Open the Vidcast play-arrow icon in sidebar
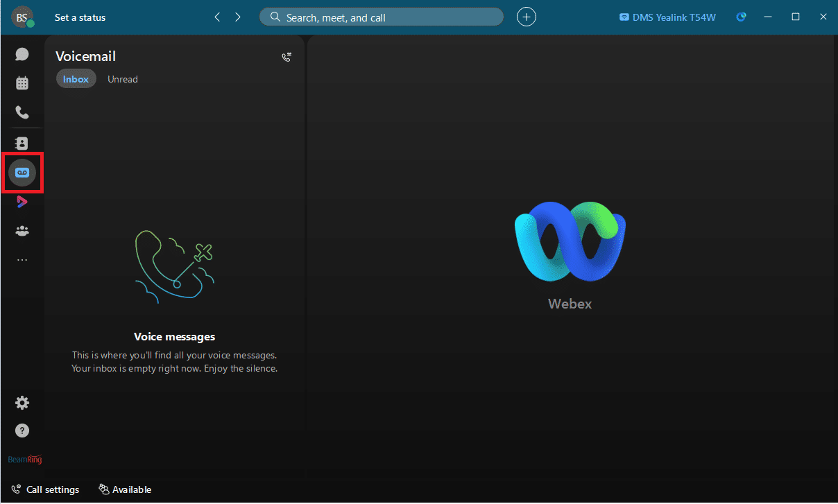 tap(22, 202)
